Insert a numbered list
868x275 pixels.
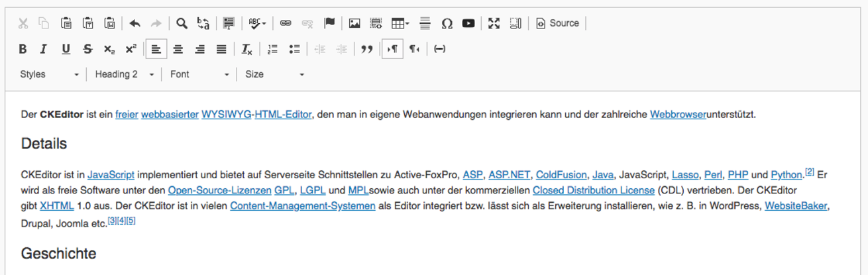tap(272, 49)
